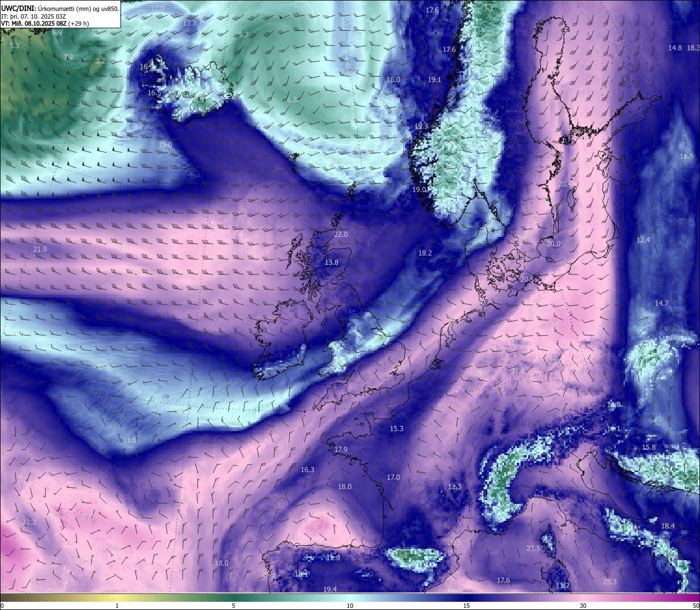This screenshot has height=610, width=700.
Task: Click the 22.0 value over northern Scotland
Action: (x=341, y=234)
